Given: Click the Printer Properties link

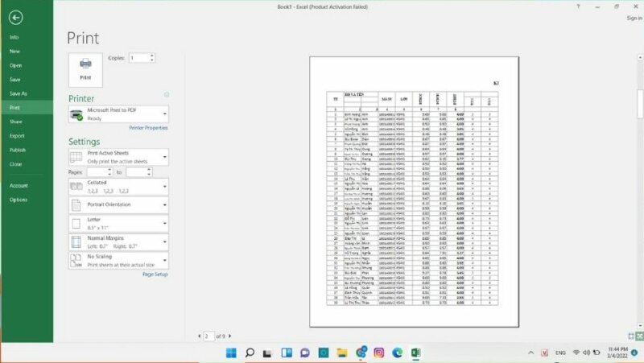Looking at the screenshot, I should coord(148,128).
